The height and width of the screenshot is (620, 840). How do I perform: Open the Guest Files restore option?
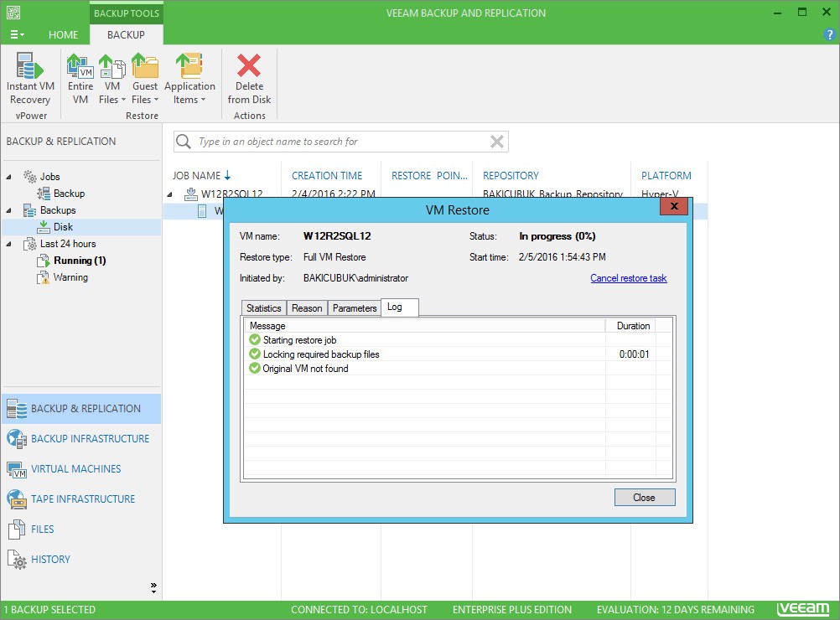point(145,79)
